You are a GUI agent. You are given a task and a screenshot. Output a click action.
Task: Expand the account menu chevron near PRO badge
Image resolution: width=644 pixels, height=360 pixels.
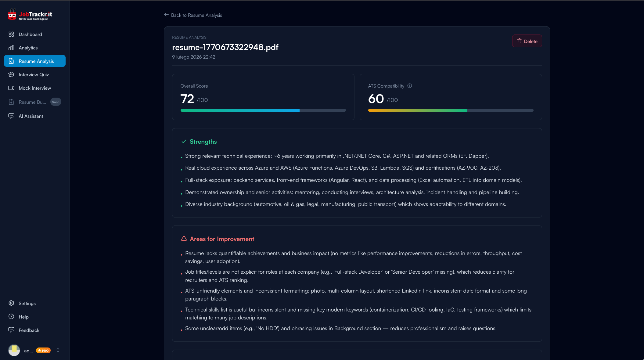click(58, 350)
